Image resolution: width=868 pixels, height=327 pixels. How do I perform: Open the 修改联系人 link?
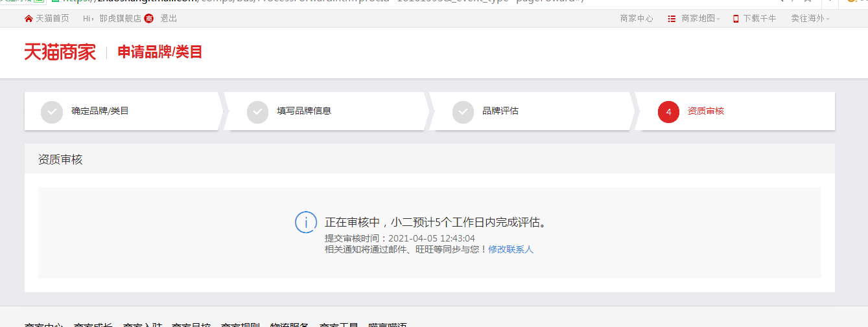click(x=511, y=249)
